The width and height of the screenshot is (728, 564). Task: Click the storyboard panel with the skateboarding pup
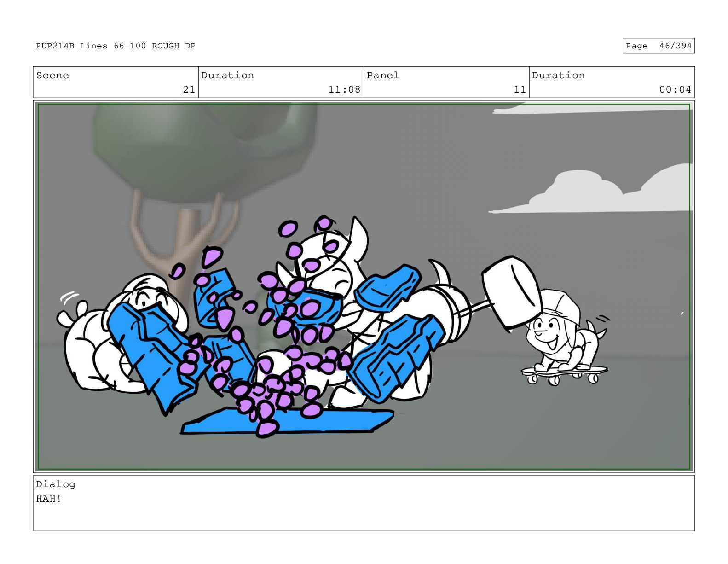pyautogui.click(x=364, y=286)
